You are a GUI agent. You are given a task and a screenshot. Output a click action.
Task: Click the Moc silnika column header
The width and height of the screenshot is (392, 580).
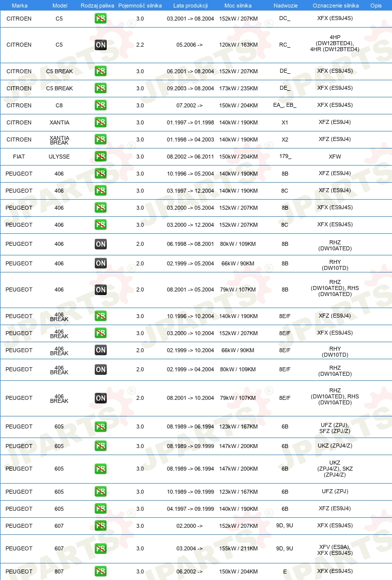(238, 6)
